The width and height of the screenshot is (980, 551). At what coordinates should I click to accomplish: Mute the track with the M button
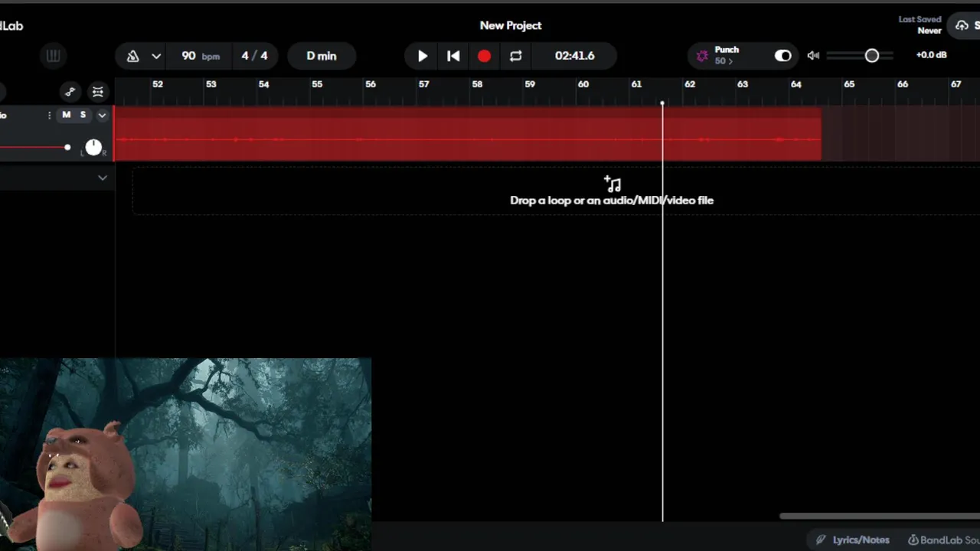(x=67, y=115)
